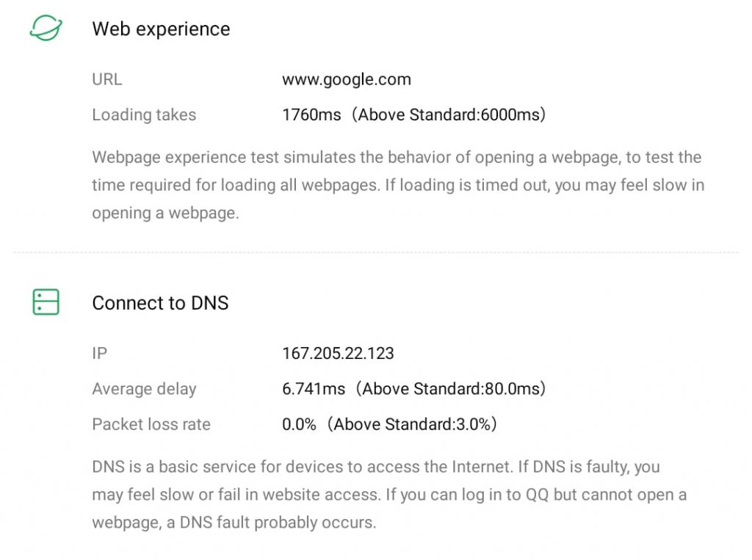The height and width of the screenshot is (560, 752).
Task: Click the Above Standard:80.0ms note
Action: click(x=452, y=388)
